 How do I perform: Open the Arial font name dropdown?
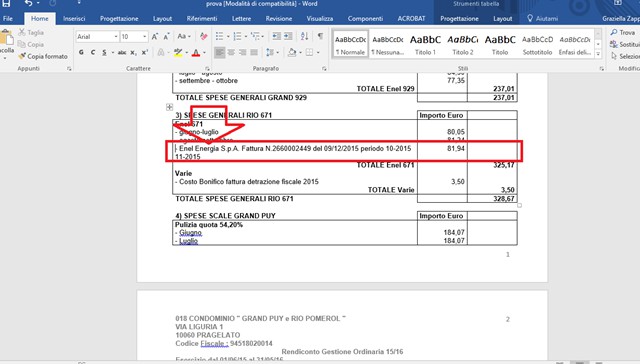[116, 37]
